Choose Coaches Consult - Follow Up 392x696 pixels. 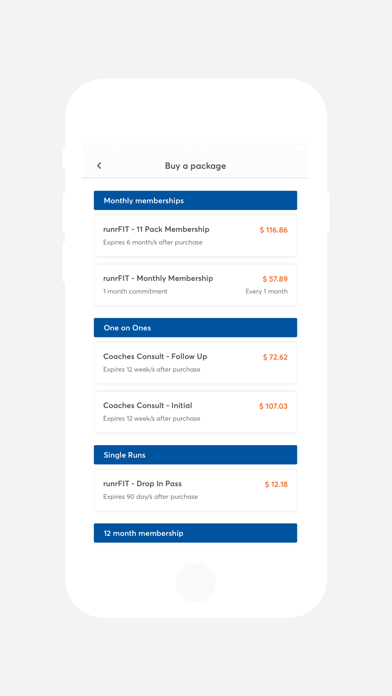(195, 363)
